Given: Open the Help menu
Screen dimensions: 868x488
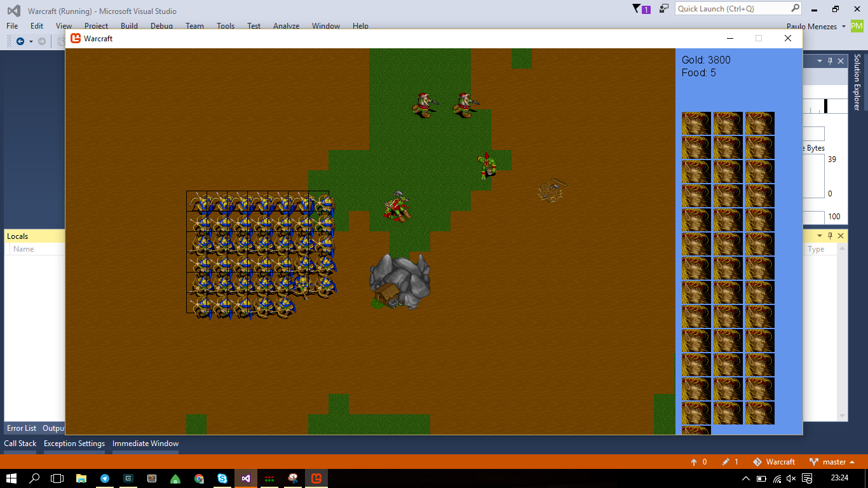Looking at the screenshot, I should click(x=360, y=26).
